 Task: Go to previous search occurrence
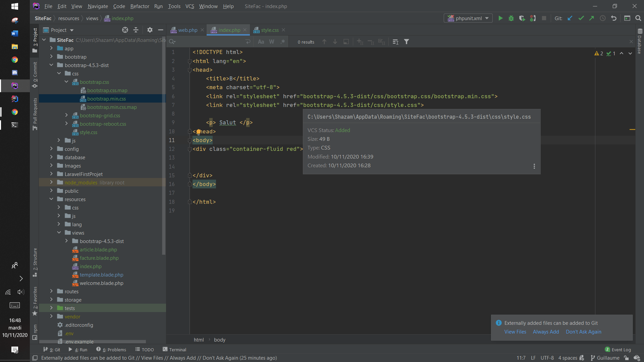pos(324,42)
